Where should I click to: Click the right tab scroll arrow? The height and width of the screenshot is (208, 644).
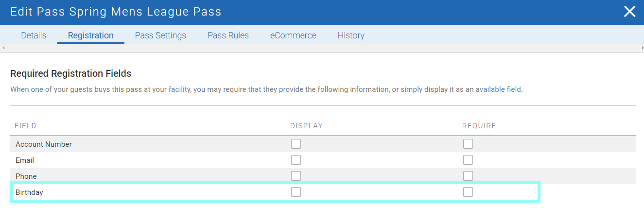point(641,48)
